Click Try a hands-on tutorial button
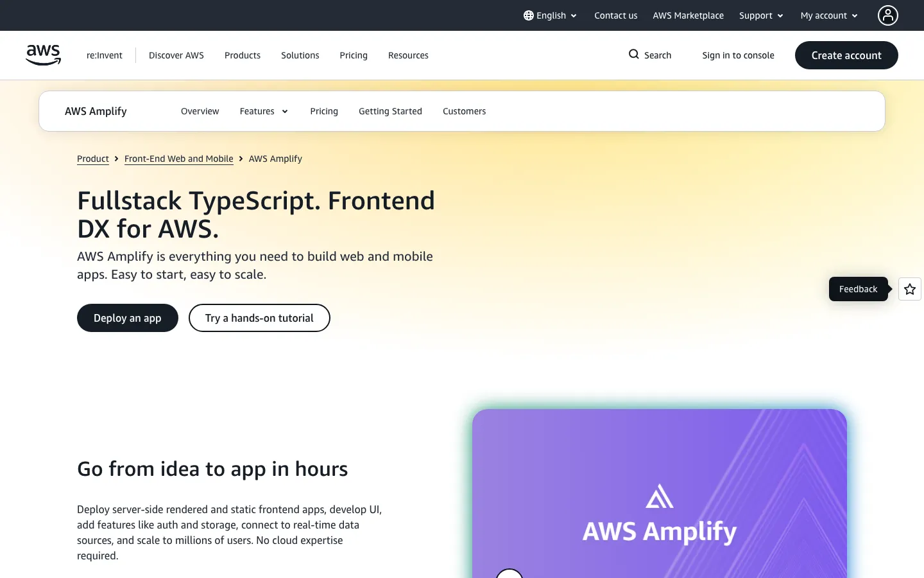 pyautogui.click(x=259, y=318)
